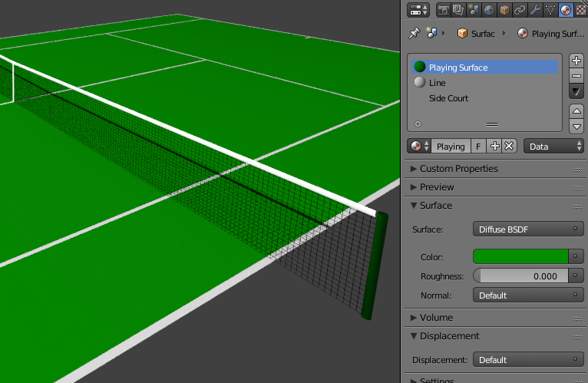Viewport: 588px width, 383px height.
Task: Open the Data link dropdown
Action: click(554, 147)
